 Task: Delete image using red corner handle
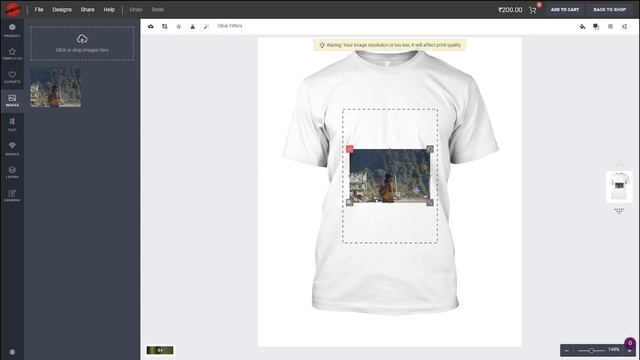tap(349, 149)
